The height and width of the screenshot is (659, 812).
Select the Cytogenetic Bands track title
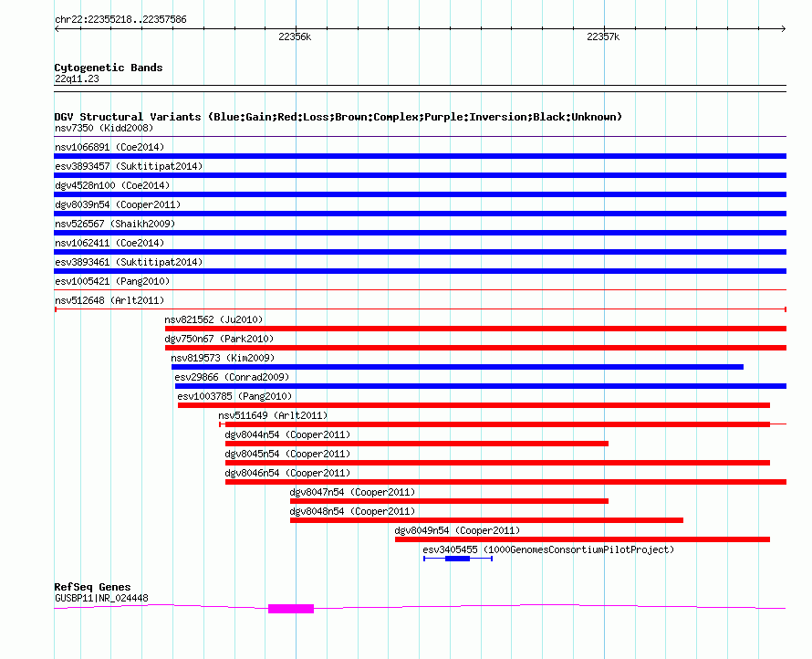click(109, 68)
